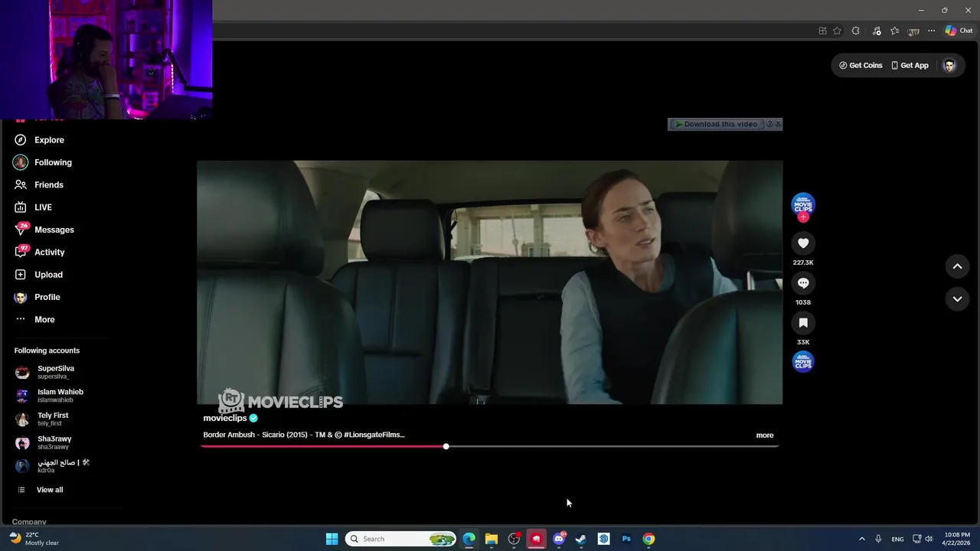980x551 pixels.
Task: Open the Windows Start menu
Action: (332, 539)
